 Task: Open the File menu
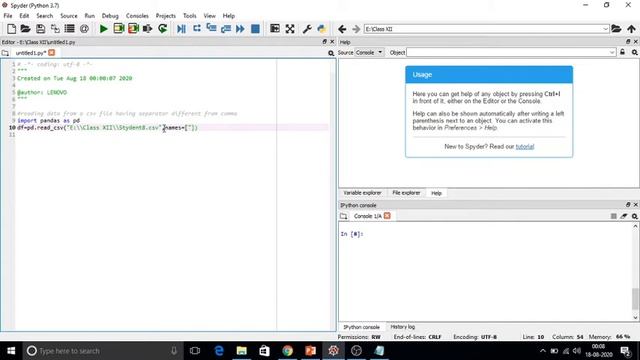8,16
